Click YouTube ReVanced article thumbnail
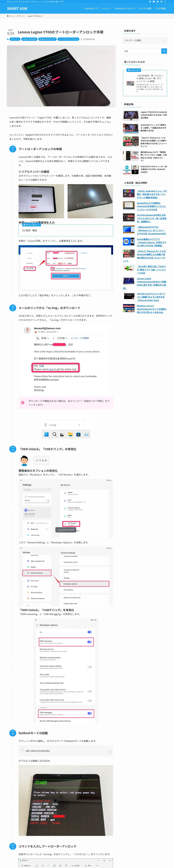 [129, 217]
